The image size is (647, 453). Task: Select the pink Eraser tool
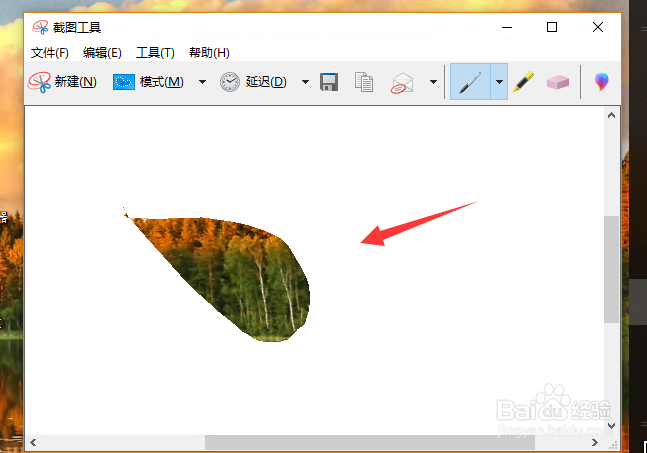[558, 82]
